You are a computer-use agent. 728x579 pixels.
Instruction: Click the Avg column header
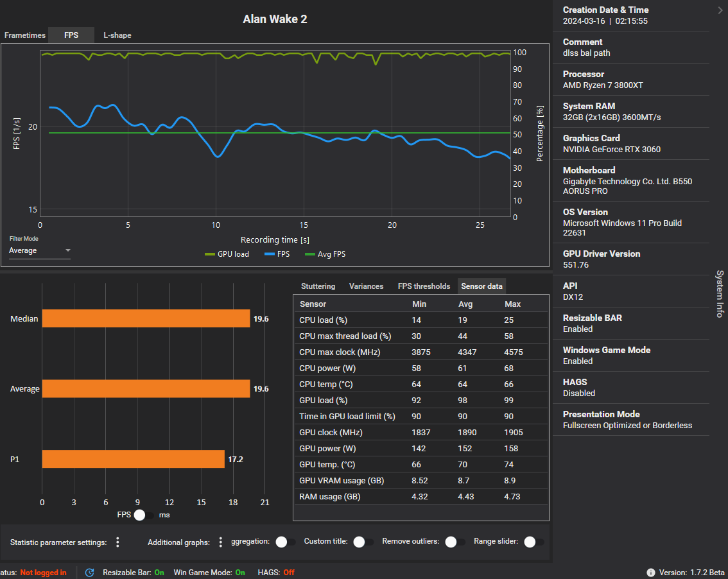465,304
